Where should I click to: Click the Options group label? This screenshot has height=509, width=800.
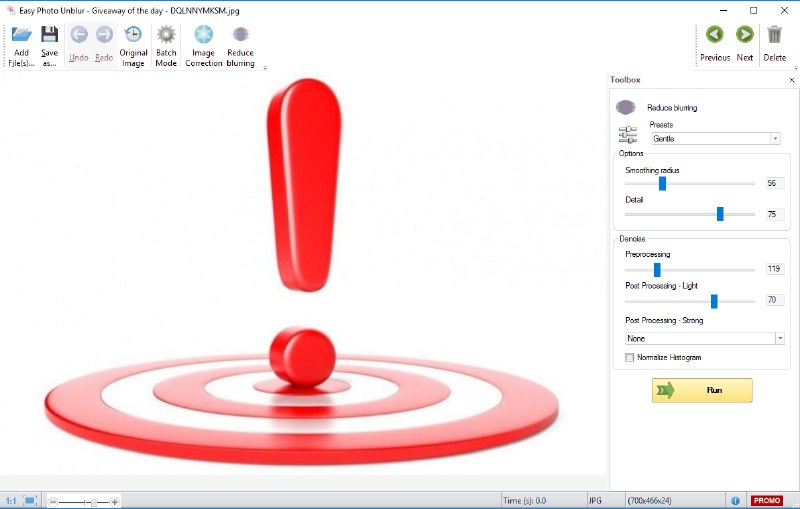coord(631,153)
